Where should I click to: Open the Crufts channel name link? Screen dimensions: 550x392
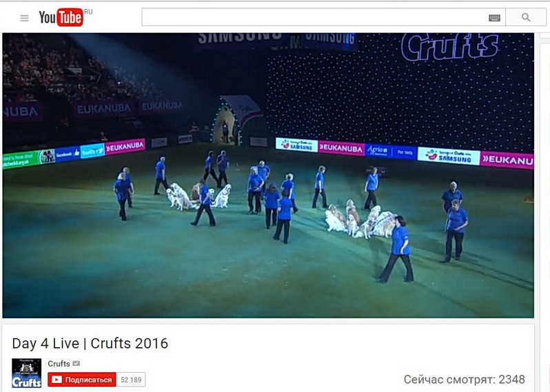(59, 364)
